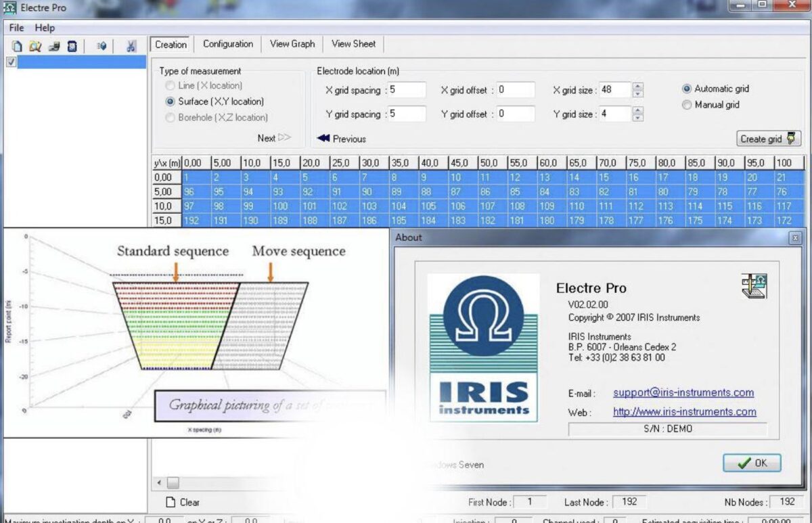
Task: Switch to the View Graph tab
Action: [292, 44]
